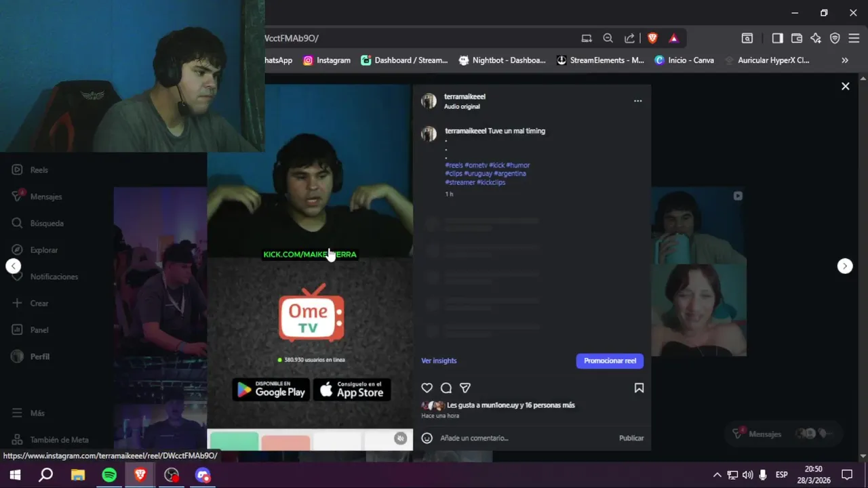Open Panel in the sidebar

[30, 330]
